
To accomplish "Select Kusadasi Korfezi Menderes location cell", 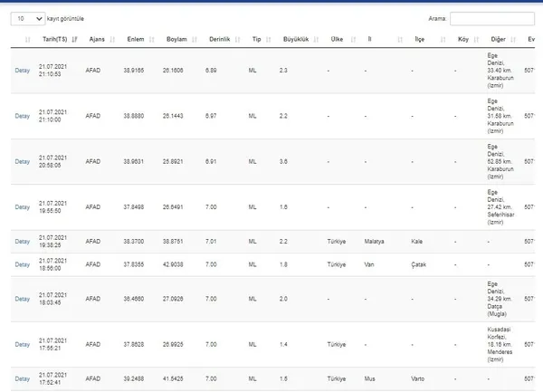I will pos(500,345).
